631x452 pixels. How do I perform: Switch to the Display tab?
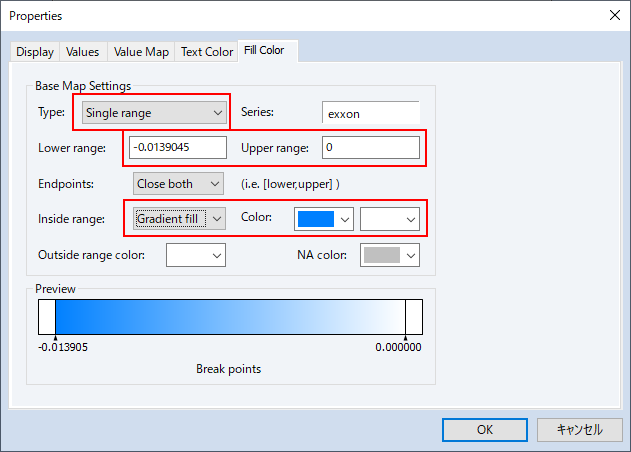coord(35,52)
